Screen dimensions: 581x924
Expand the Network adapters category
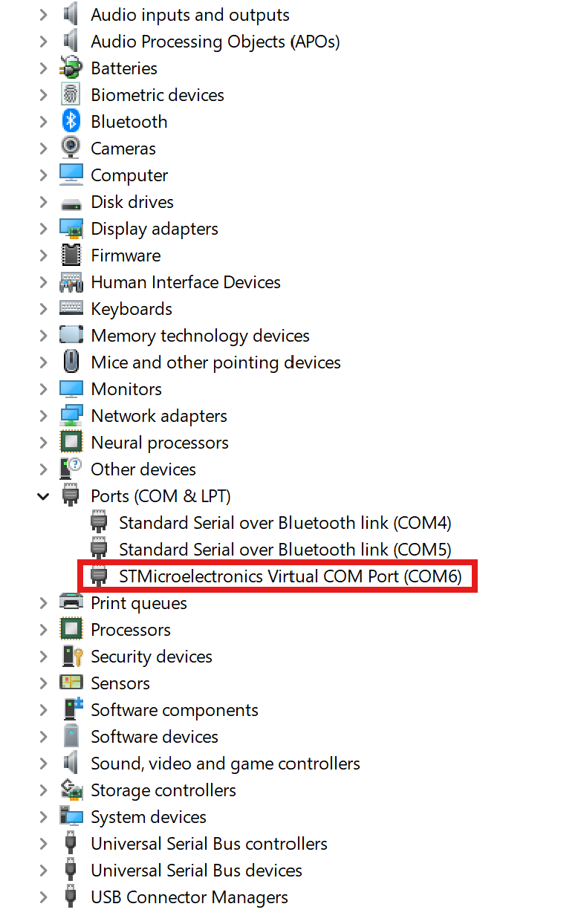(43, 416)
